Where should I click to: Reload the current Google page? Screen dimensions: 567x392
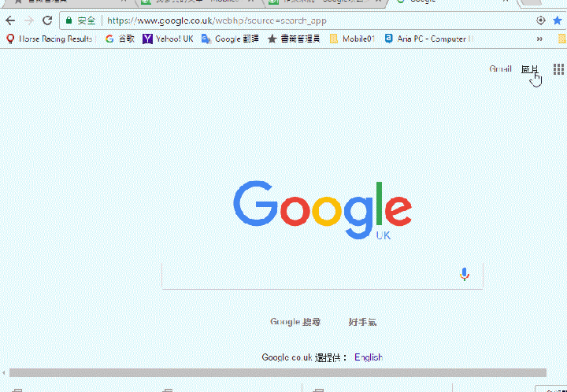pyautogui.click(x=47, y=20)
